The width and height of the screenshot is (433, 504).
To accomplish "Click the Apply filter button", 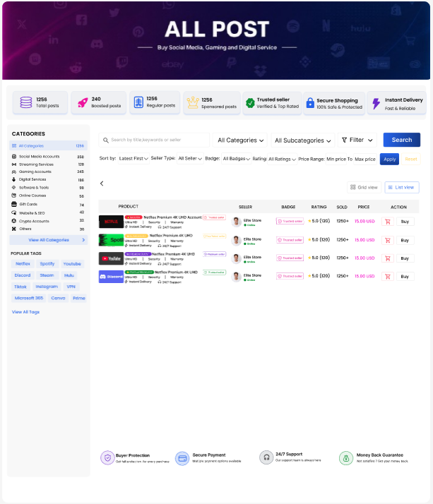I will click(390, 159).
